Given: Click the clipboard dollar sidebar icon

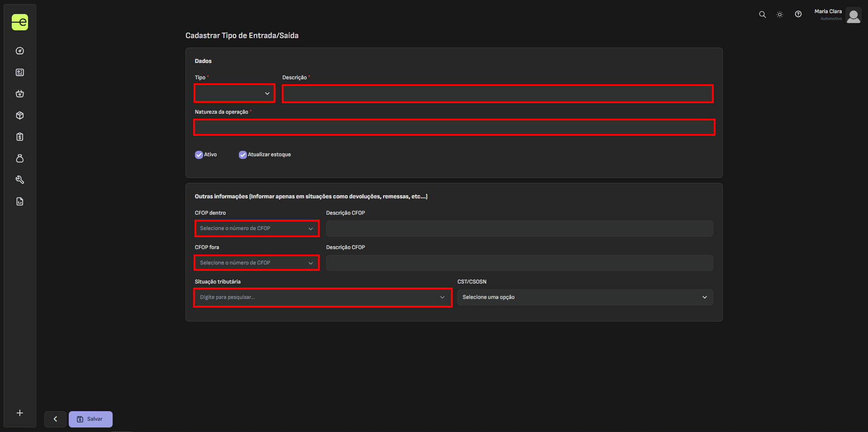Looking at the screenshot, I should [20, 137].
